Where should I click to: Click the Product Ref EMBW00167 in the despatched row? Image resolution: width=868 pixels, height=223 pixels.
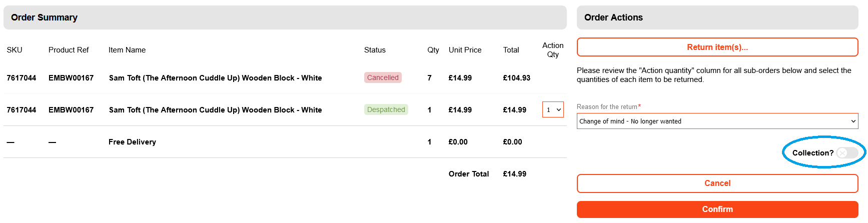pyautogui.click(x=71, y=110)
